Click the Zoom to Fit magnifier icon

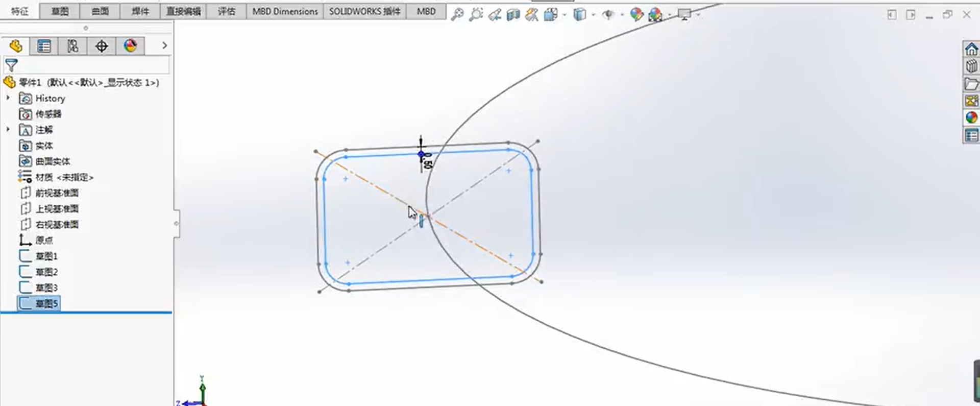[x=457, y=14]
